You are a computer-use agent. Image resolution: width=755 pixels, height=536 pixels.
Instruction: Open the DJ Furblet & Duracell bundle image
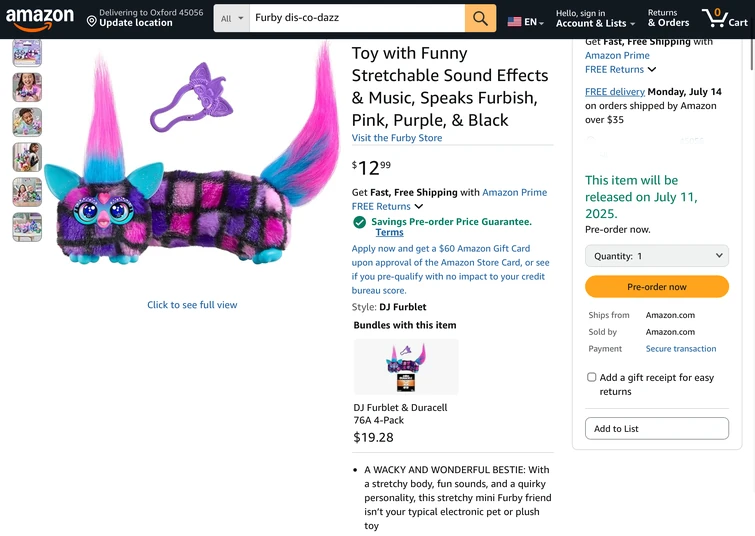point(406,367)
